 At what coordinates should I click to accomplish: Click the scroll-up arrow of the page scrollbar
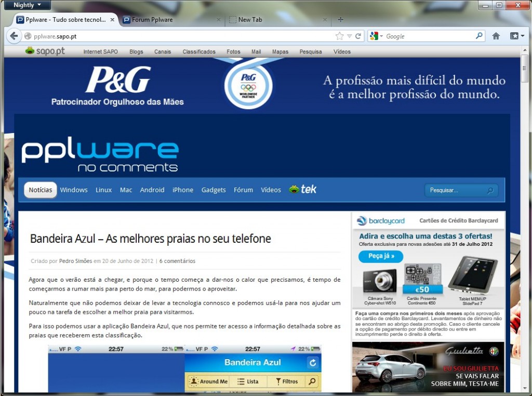pyautogui.click(x=525, y=50)
